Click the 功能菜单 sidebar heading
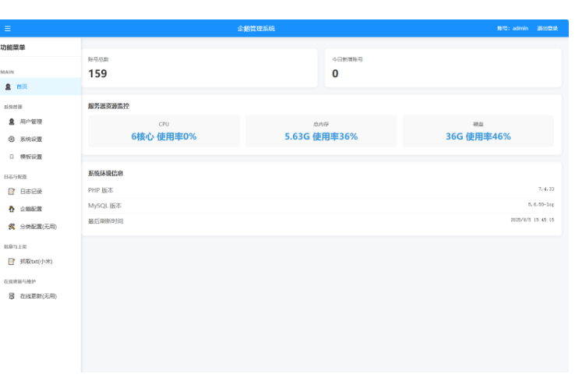 [x=12, y=48]
